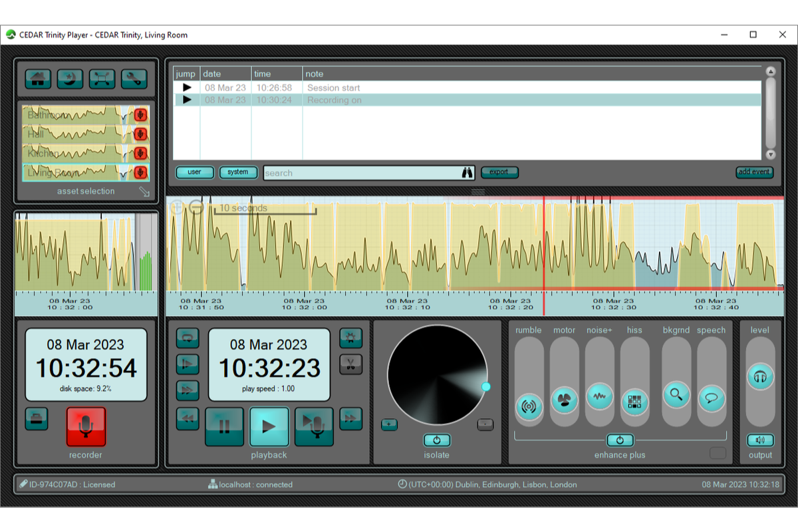The height and width of the screenshot is (532, 798).
Task: Click the fullscreen expand icon button
Action: pos(102,79)
